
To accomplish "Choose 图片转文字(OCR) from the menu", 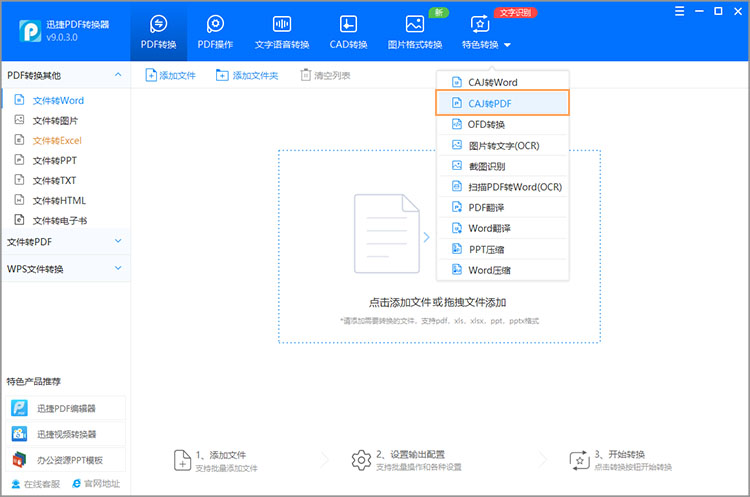I will coord(502,145).
